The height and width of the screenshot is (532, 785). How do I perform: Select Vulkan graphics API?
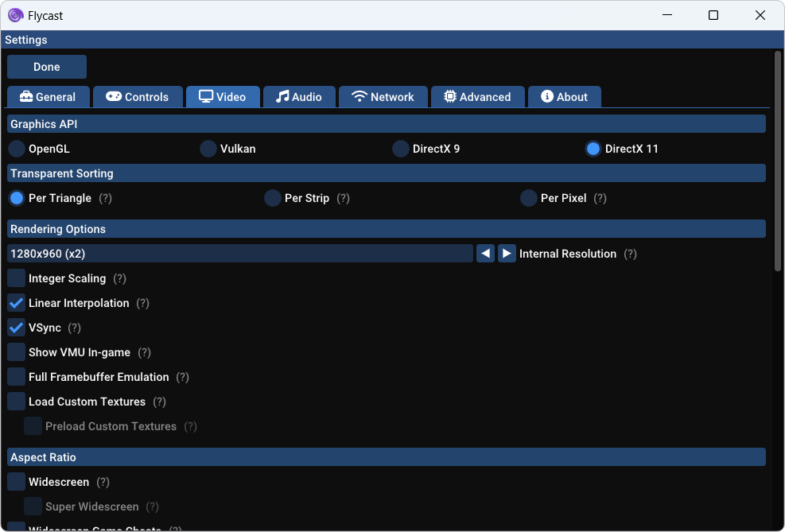point(208,149)
